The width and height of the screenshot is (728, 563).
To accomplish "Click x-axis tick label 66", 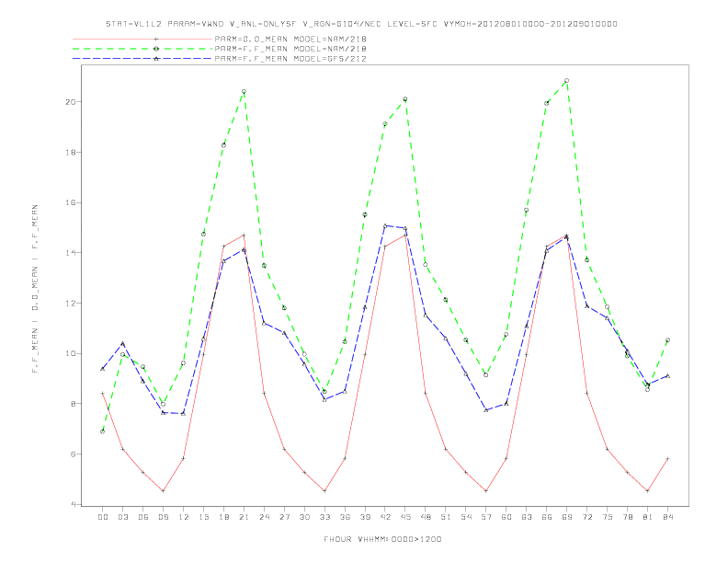I will [x=547, y=517].
